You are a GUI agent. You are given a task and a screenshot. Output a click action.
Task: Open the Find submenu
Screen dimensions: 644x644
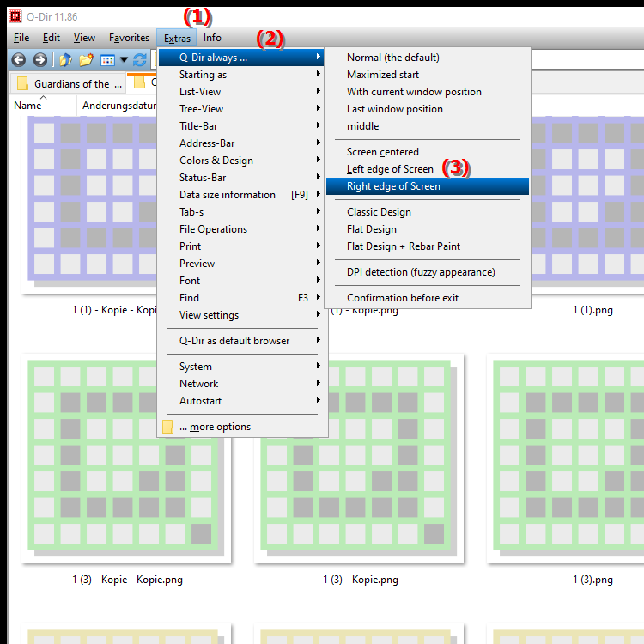coord(241,298)
